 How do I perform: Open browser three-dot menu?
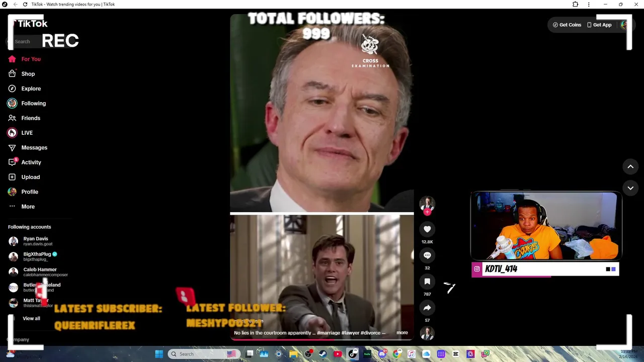point(589,5)
